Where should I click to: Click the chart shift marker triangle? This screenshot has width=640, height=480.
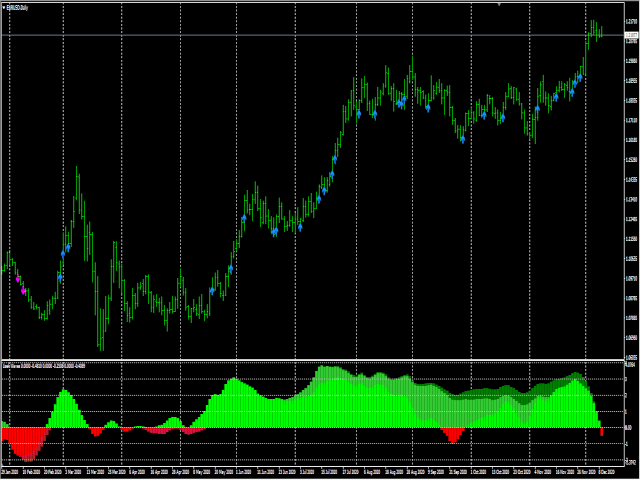click(499, 4)
